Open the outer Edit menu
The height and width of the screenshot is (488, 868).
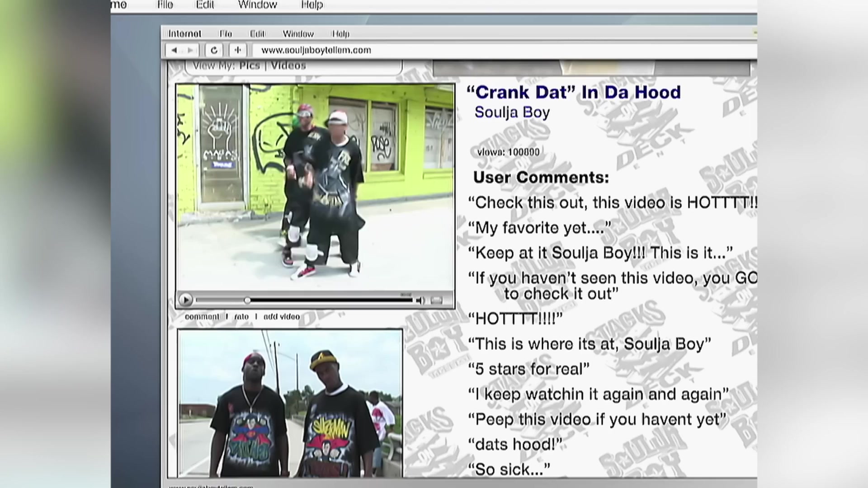point(205,5)
